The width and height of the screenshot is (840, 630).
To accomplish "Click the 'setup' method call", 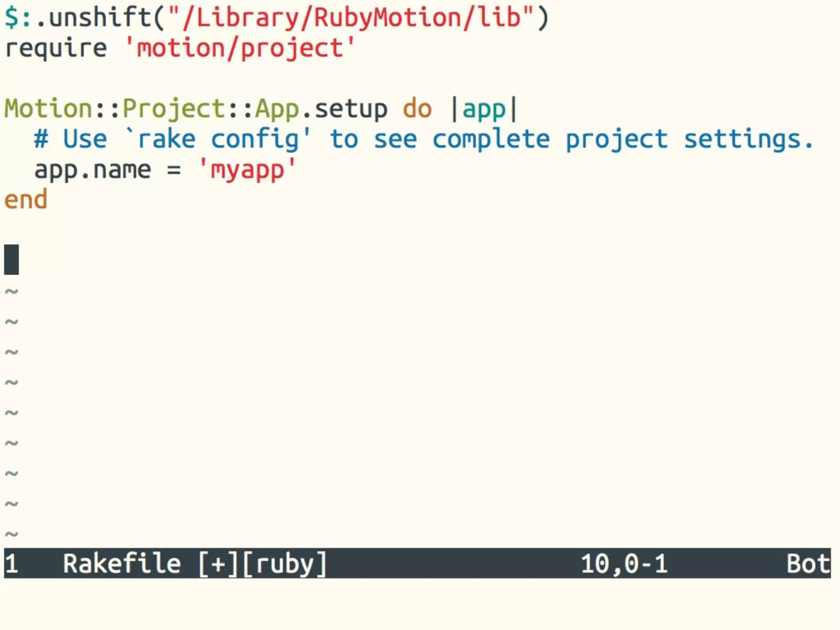I will (x=351, y=109).
